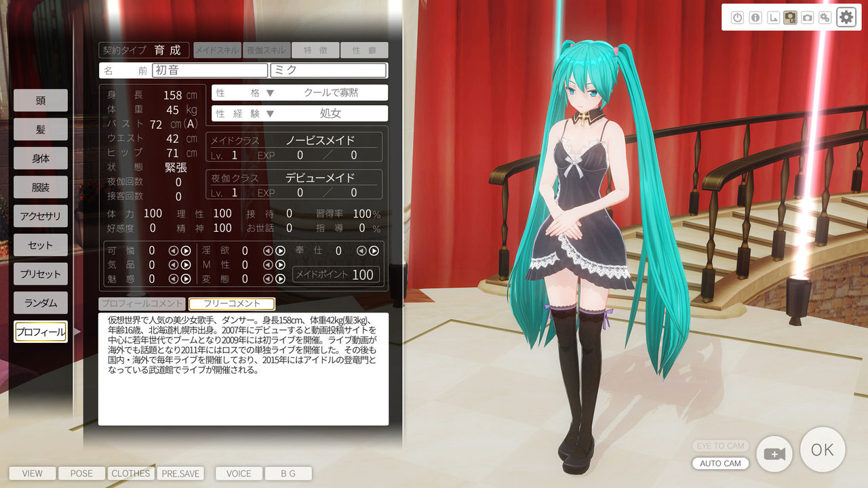
Task: Click the large gear settings icon
Action: [x=846, y=18]
